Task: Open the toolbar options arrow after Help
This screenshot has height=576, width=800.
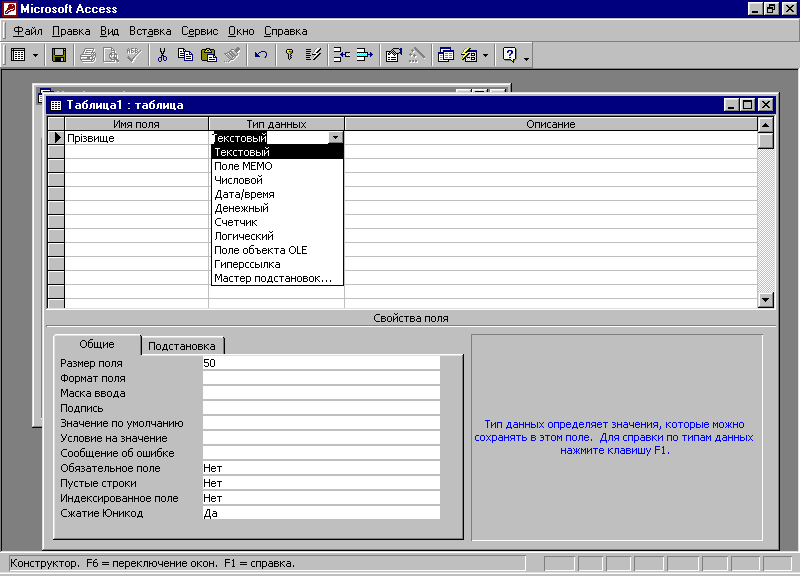Action: coord(527,57)
